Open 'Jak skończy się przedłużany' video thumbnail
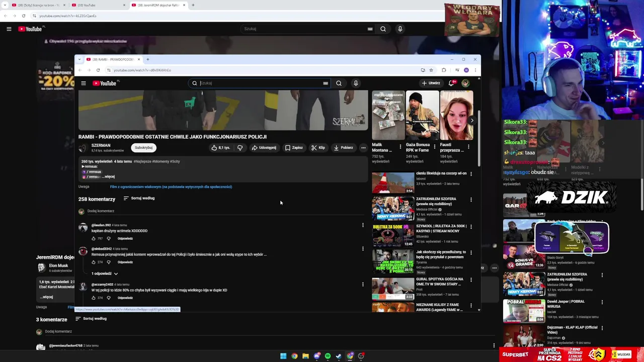 tap(393, 261)
